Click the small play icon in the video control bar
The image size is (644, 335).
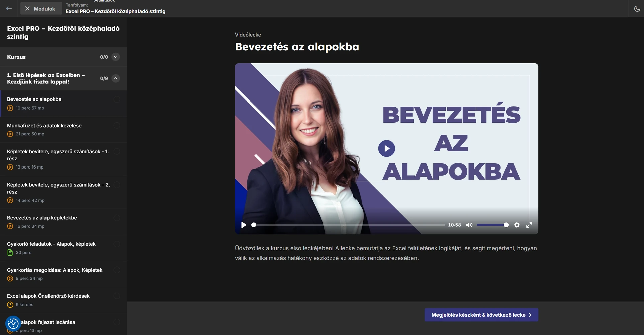click(x=244, y=225)
